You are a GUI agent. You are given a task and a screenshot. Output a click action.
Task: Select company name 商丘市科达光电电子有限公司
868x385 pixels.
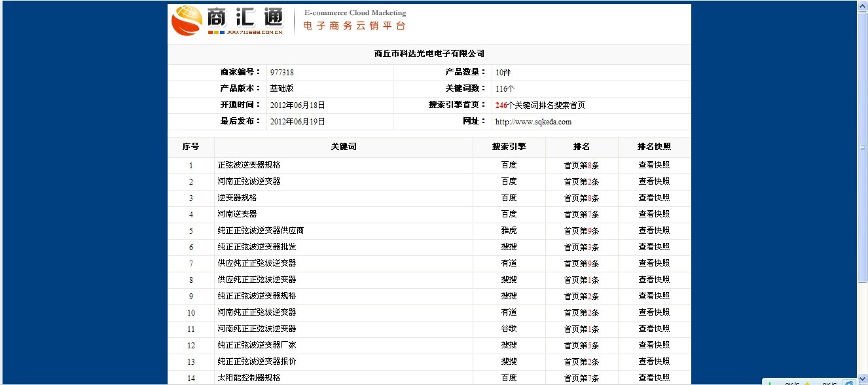(x=429, y=54)
